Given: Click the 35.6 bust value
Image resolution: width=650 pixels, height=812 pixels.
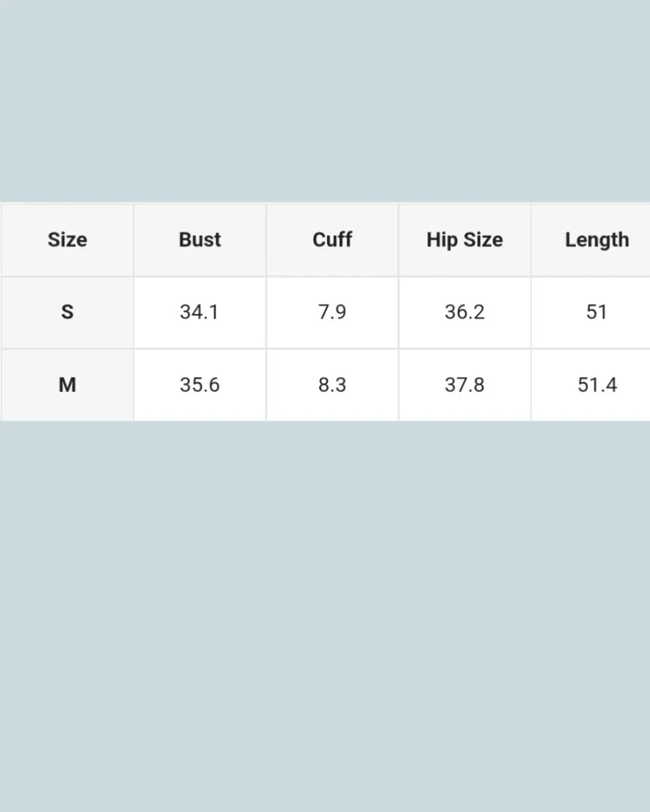Looking at the screenshot, I should pyautogui.click(x=199, y=385).
